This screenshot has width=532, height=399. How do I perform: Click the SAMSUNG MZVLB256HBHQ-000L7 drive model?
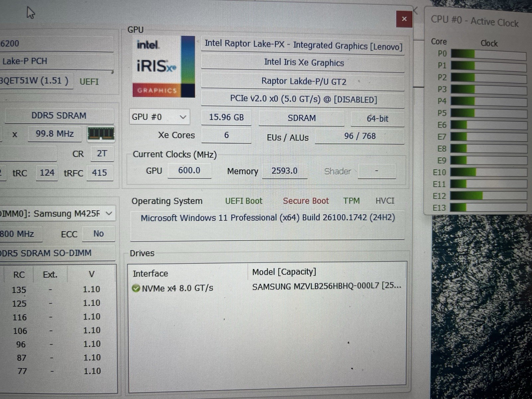coord(327,286)
